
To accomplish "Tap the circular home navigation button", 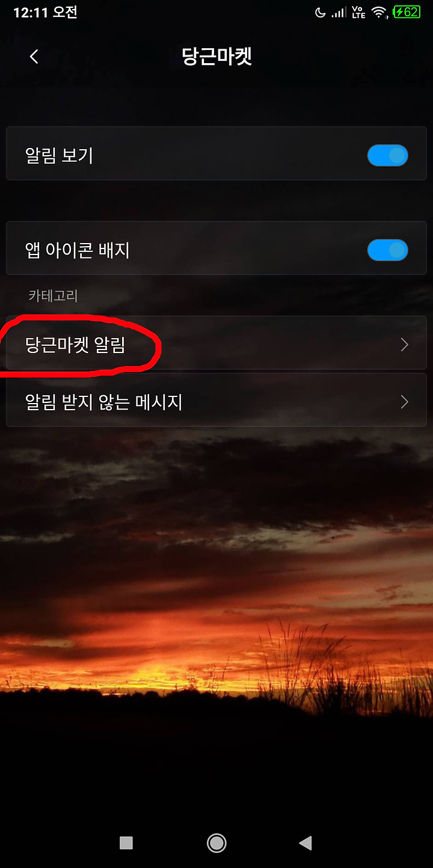I will 216,843.
